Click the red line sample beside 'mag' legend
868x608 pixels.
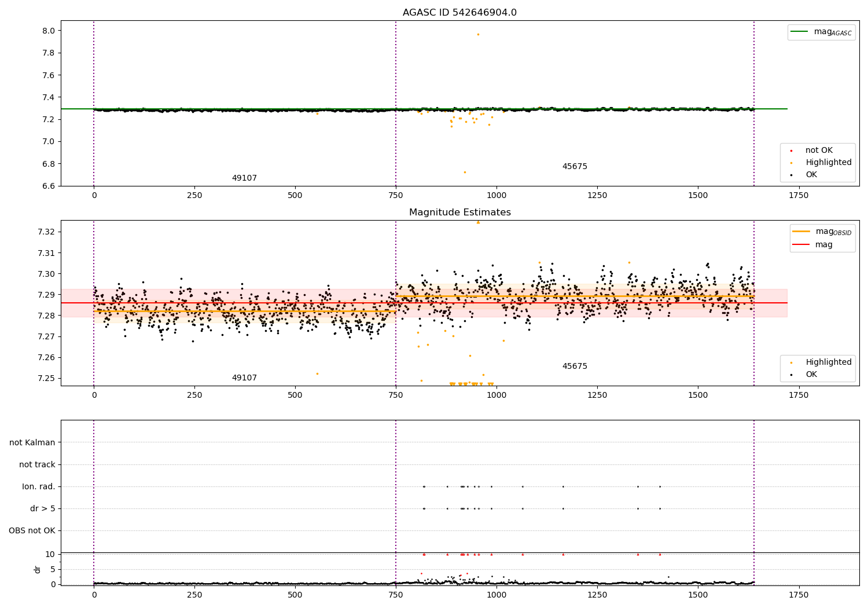pos(801,245)
